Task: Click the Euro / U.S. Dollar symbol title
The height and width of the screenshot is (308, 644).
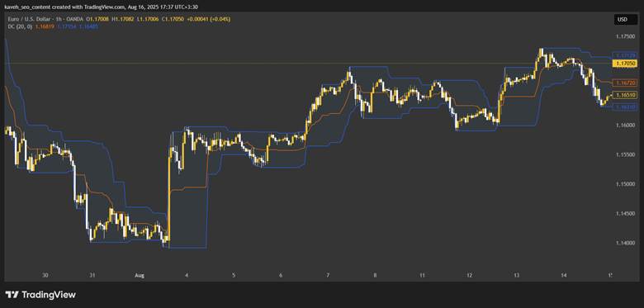Action: click(27, 19)
